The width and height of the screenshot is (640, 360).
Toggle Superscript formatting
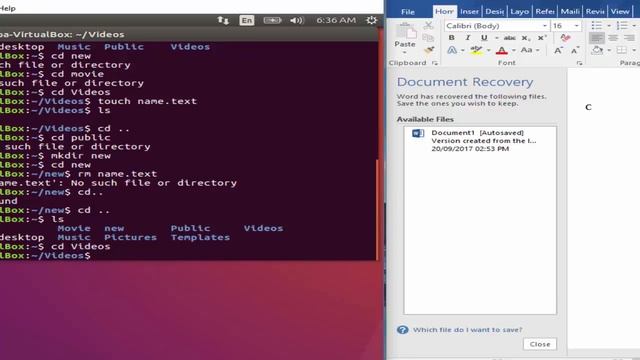point(542,38)
